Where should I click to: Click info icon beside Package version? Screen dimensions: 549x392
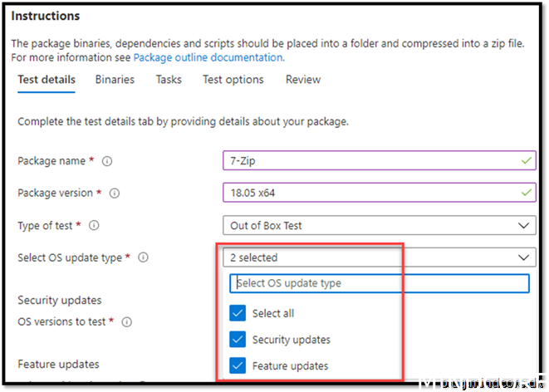click(115, 193)
